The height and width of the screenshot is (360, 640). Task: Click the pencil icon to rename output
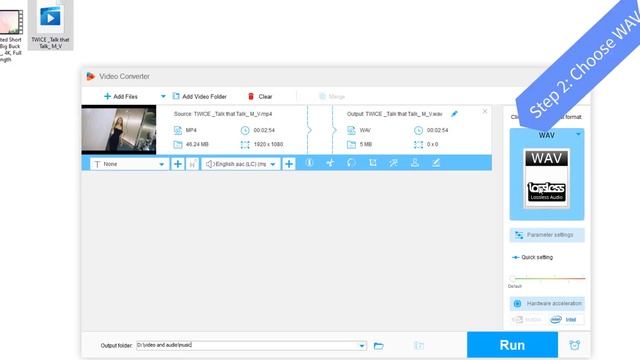coord(454,114)
